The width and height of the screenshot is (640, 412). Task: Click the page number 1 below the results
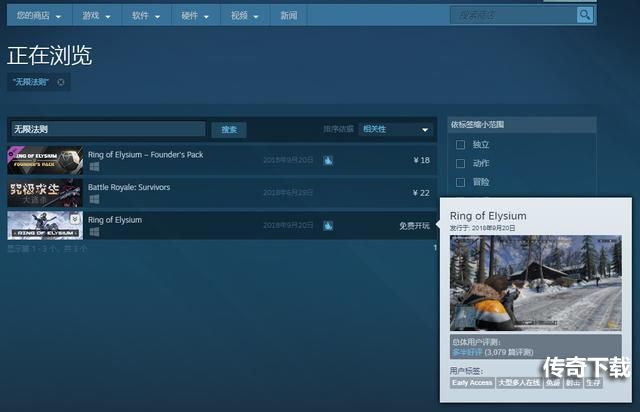click(x=435, y=247)
